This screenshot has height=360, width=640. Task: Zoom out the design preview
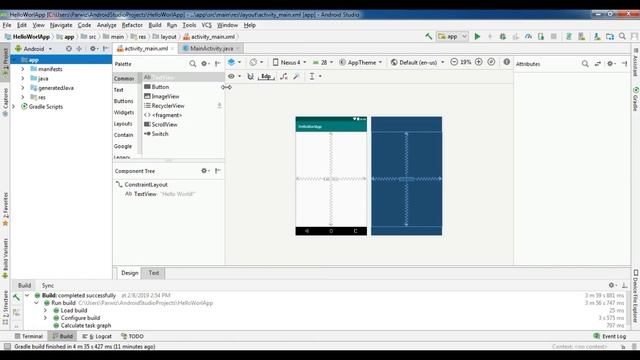pos(454,62)
